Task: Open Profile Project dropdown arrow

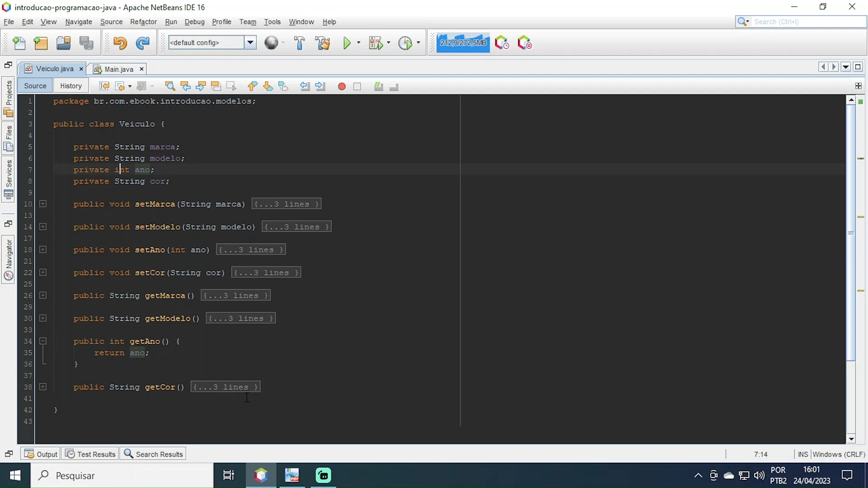Action: point(418,43)
